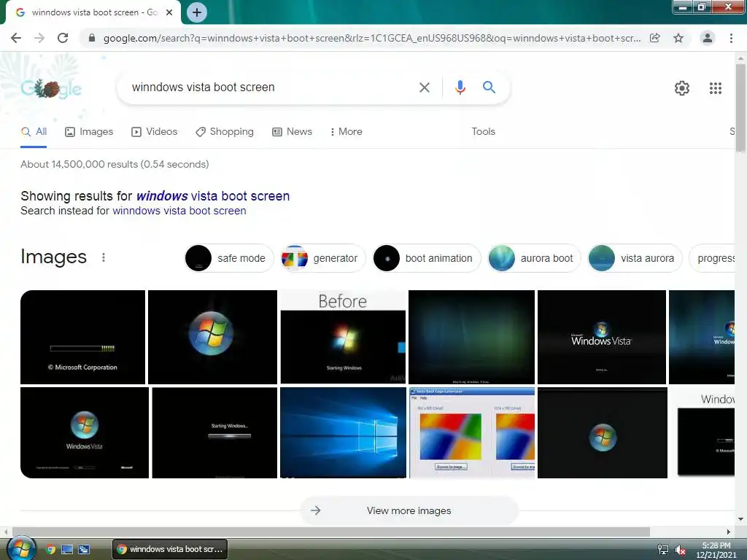Open the Chrome profile avatar
The width and height of the screenshot is (747, 560).
pyautogui.click(x=708, y=38)
